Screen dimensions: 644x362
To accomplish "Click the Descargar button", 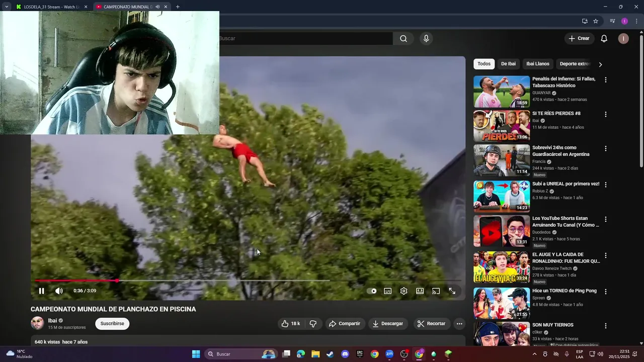I will point(388,324).
